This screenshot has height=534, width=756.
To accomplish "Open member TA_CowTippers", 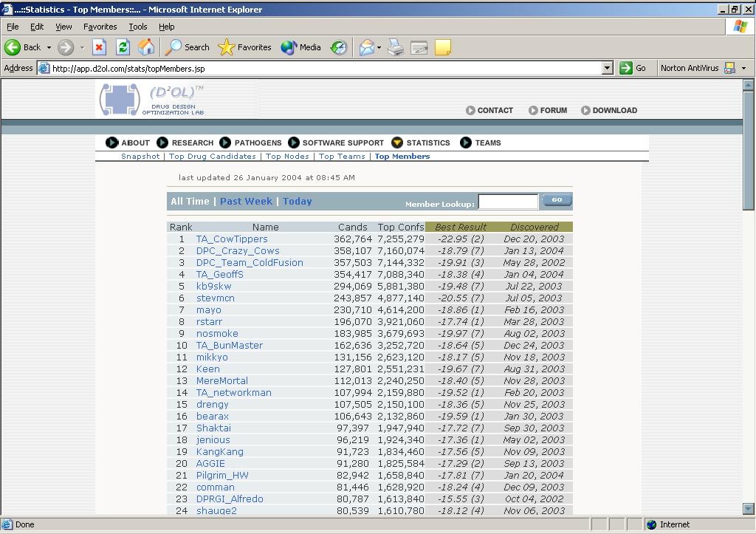I will tap(232, 239).
